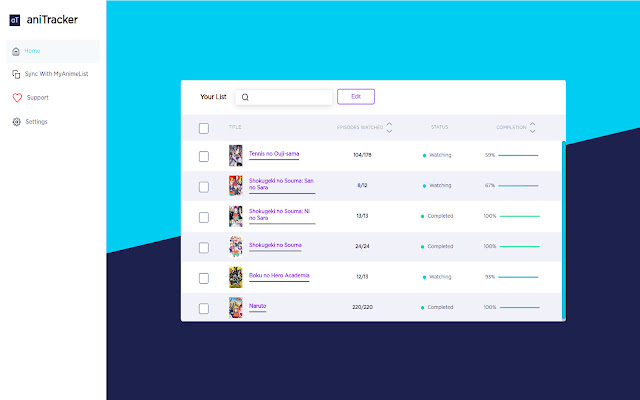640x400 pixels.
Task: Open the Shokugeki no Souma link in 24/24 row
Action: [275, 245]
